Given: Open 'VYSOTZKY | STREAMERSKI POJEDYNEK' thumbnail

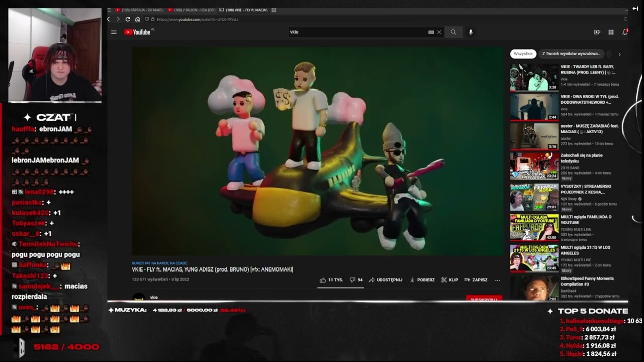Looking at the screenshot, I should point(534,197).
